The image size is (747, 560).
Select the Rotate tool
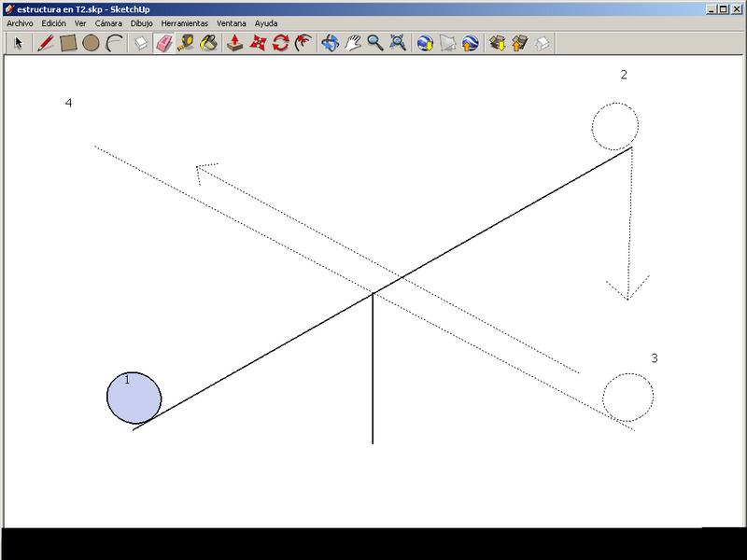pyautogui.click(x=280, y=43)
